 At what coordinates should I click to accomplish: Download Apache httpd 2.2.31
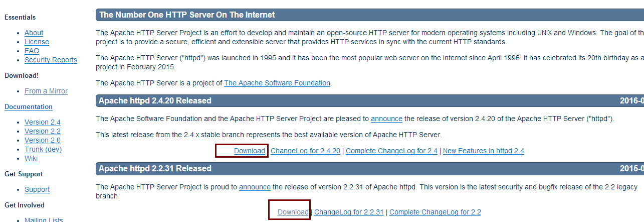pos(293,212)
